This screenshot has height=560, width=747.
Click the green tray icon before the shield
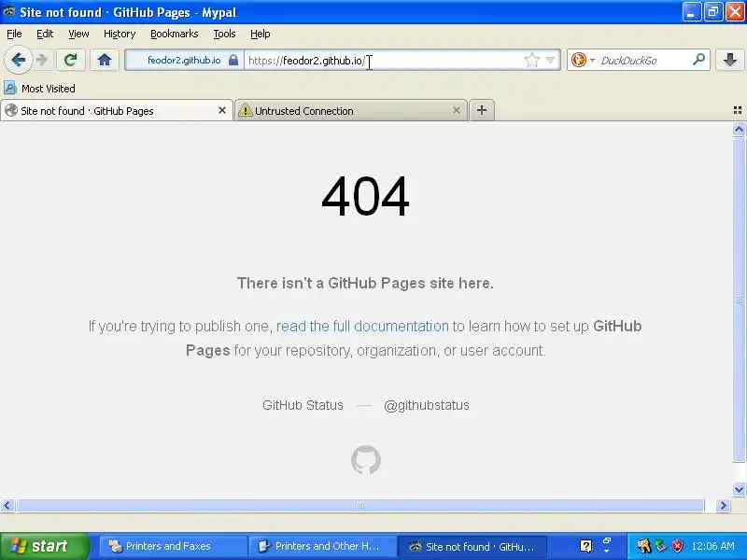[x=661, y=546]
